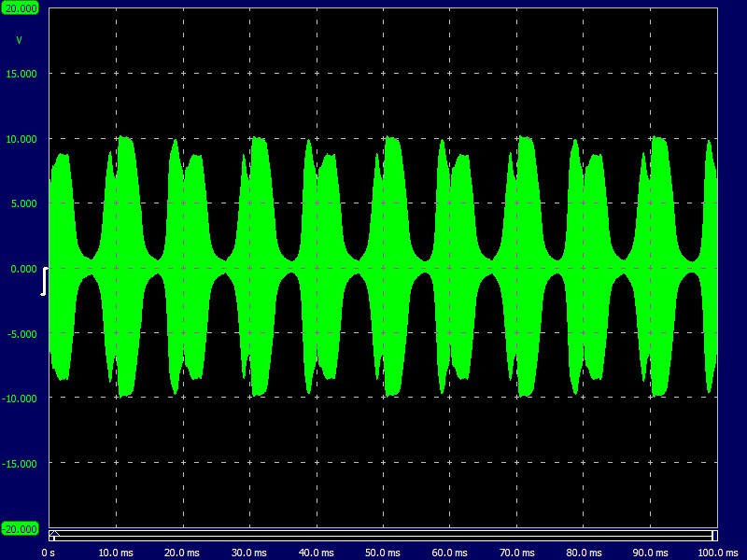Click the 5.000 voltage axis label
This screenshot has height=560, width=747.
click(24, 203)
